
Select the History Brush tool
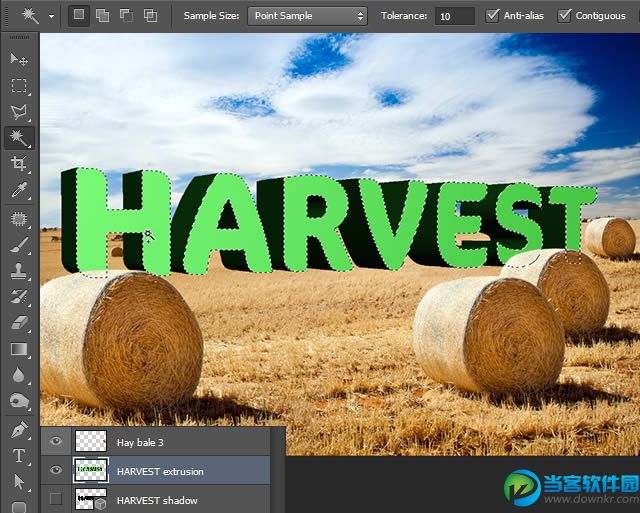click(19, 297)
